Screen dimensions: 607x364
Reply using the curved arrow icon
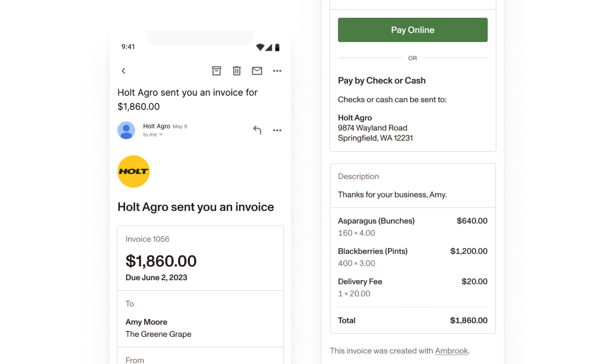pos(257,130)
